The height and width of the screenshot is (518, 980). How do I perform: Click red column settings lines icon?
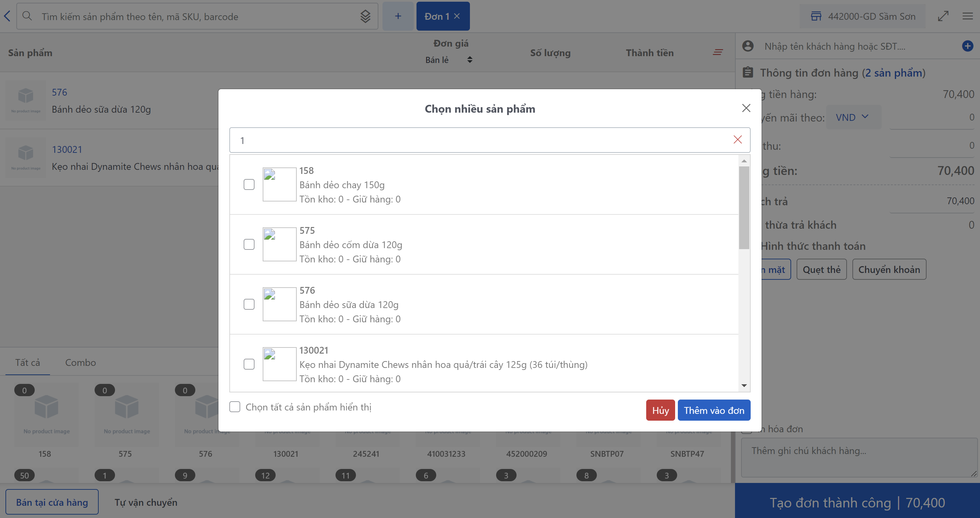[x=718, y=52]
